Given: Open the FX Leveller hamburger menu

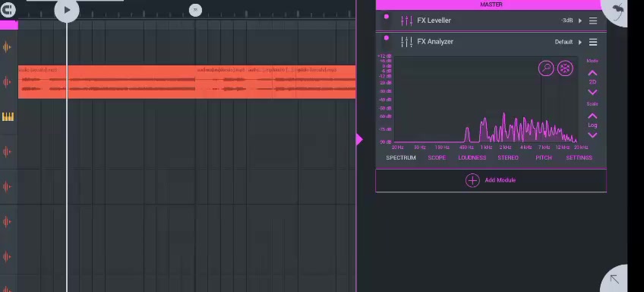Looking at the screenshot, I should click(593, 21).
